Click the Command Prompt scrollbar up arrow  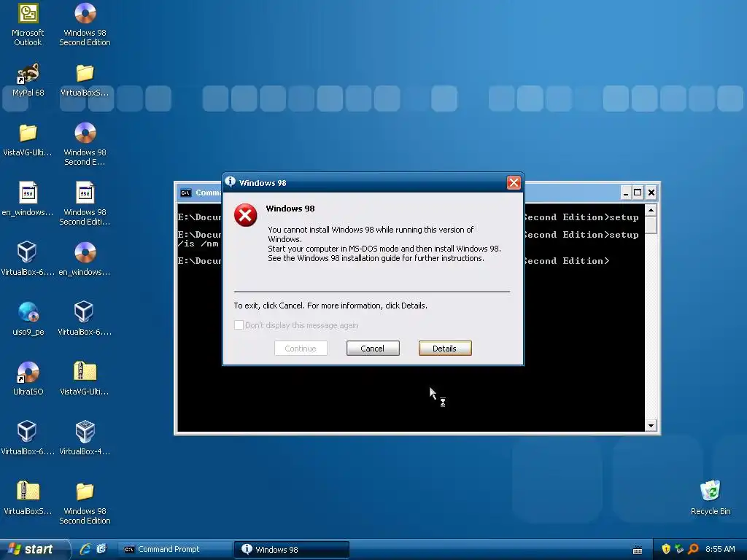651,209
